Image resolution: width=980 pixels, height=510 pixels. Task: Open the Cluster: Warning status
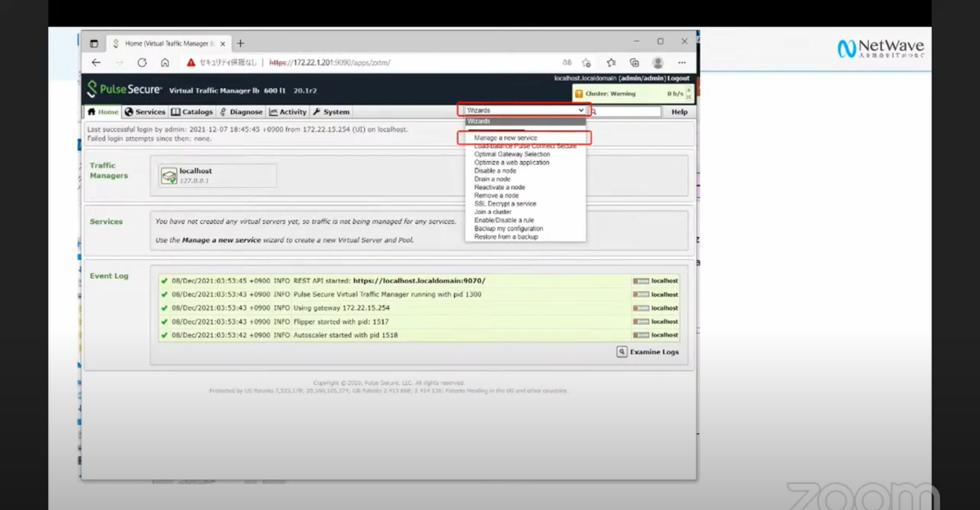point(612,94)
